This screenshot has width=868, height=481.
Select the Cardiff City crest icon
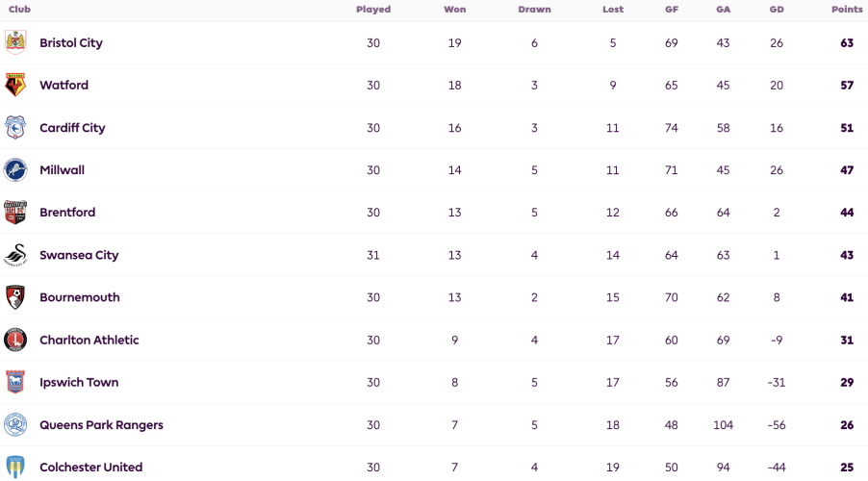15,128
